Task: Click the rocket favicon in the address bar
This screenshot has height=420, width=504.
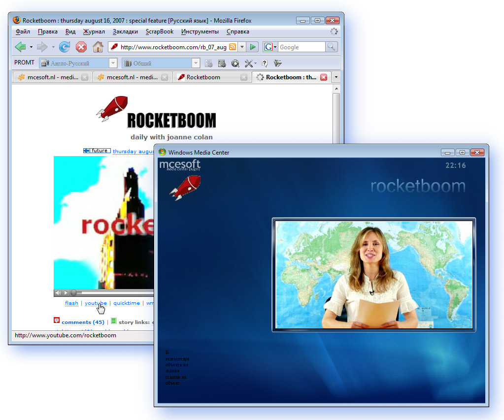Action: pos(114,47)
